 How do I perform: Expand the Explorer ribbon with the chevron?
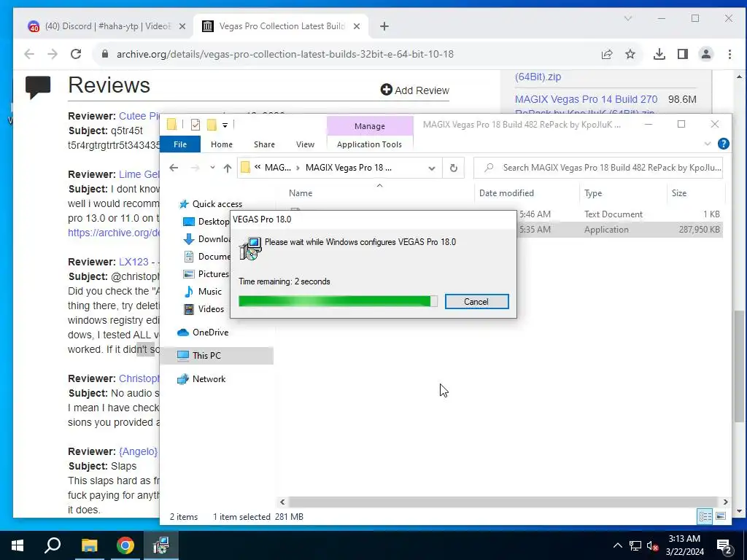(x=708, y=144)
